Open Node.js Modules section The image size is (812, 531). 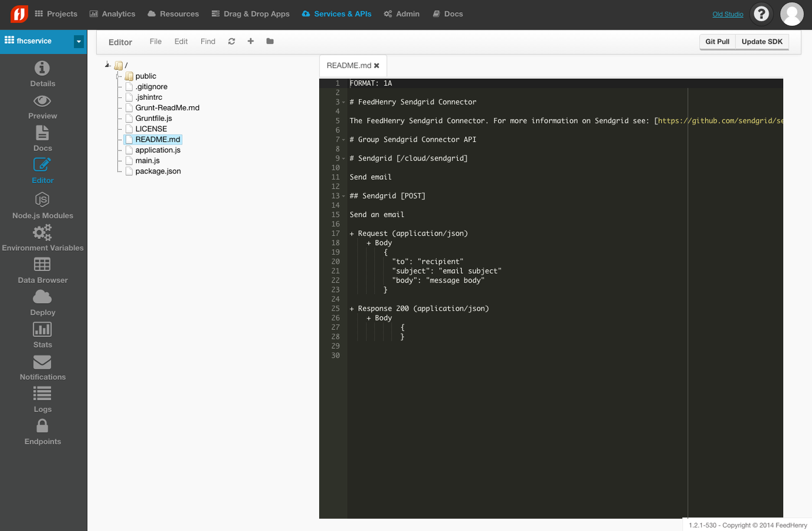click(x=42, y=206)
